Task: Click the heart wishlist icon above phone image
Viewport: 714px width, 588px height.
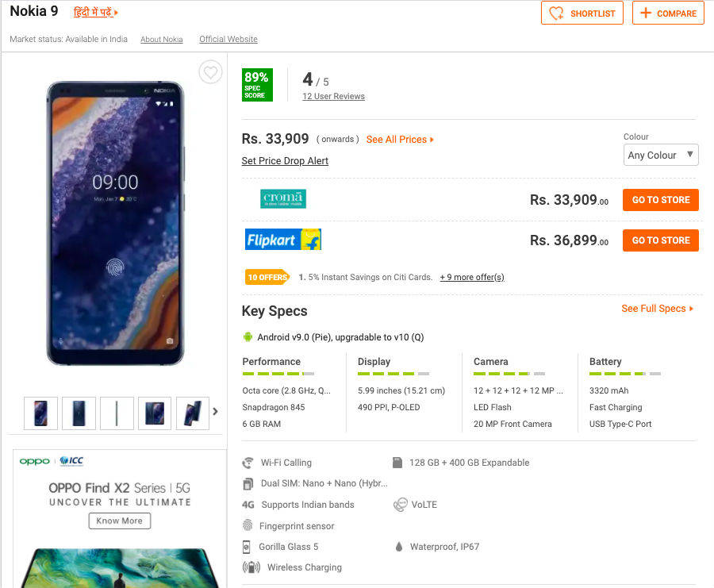Action: pyautogui.click(x=209, y=73)
